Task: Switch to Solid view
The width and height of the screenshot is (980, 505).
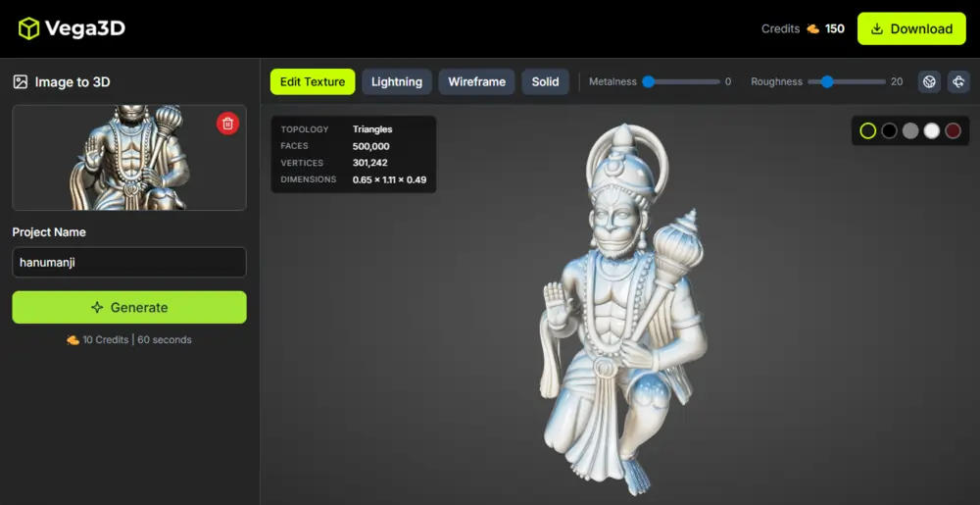Action: 546,81
